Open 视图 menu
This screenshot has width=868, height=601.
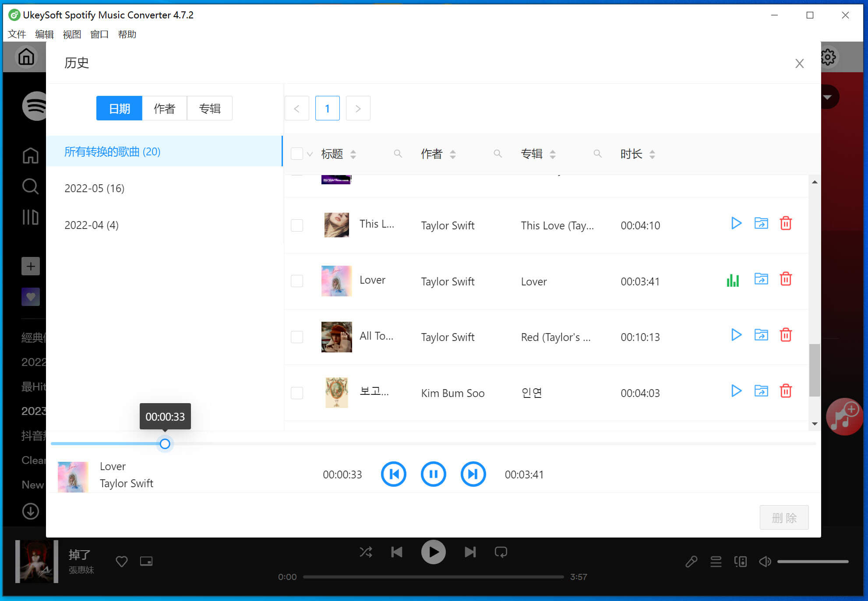coord(72,34)
